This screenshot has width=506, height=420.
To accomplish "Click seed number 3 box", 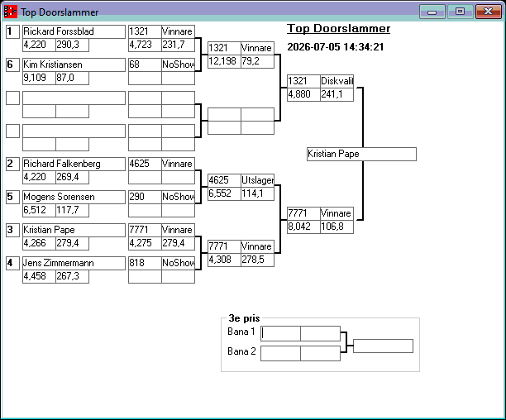I will click(13, 230).
